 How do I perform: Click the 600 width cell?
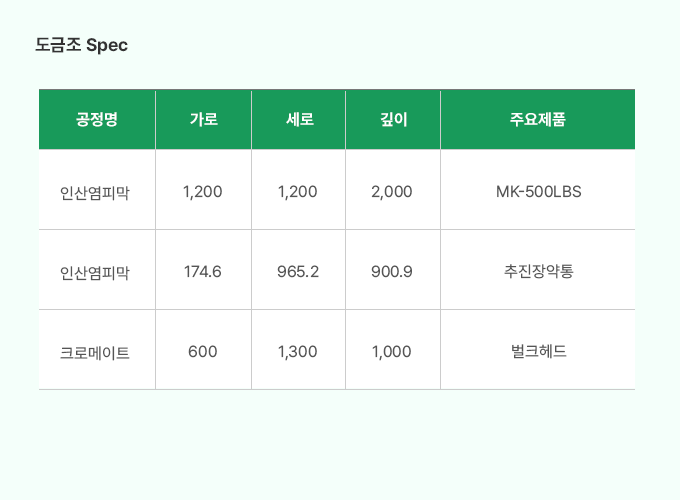click(203, 351)
